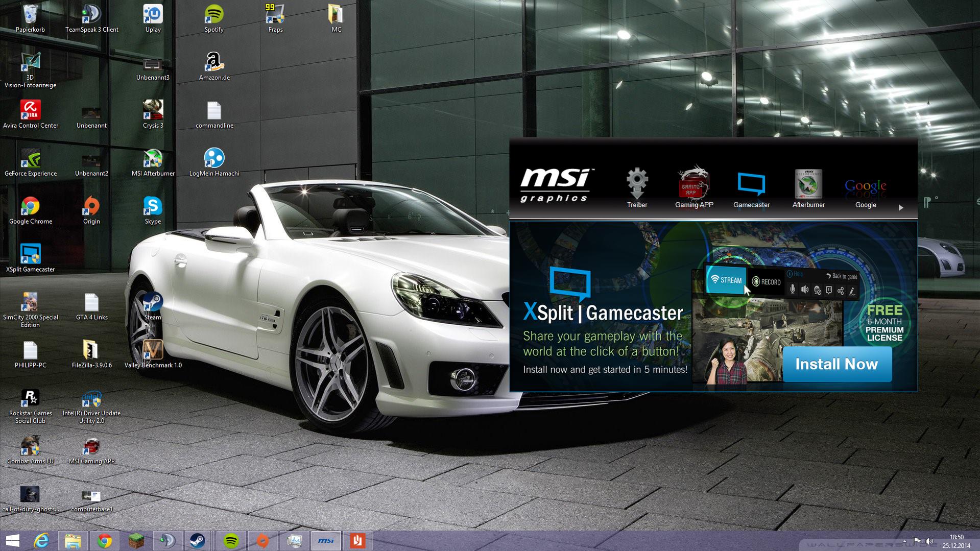Select the Origin desktop shortcut

[91, 210]
